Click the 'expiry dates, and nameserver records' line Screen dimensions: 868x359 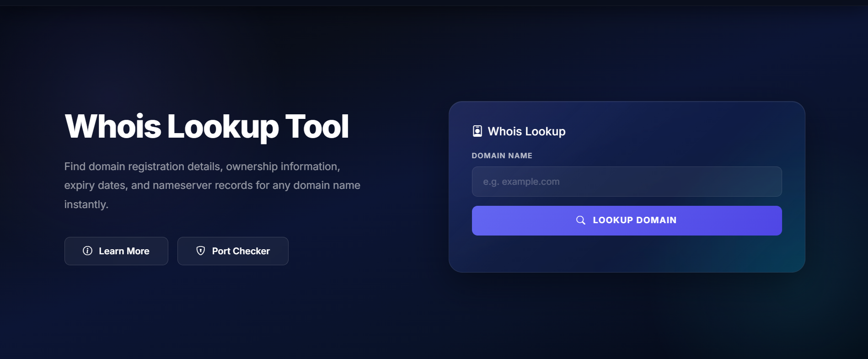[x=212, y=185]
